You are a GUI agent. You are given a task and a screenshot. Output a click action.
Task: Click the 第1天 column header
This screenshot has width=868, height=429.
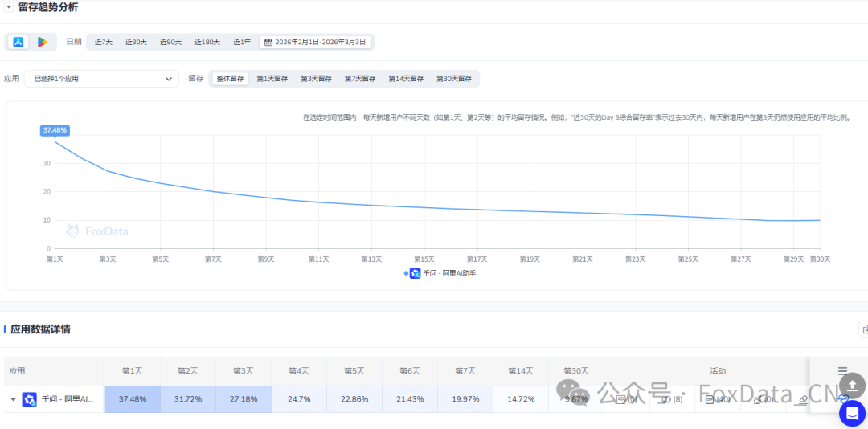[x=131, y=371]
